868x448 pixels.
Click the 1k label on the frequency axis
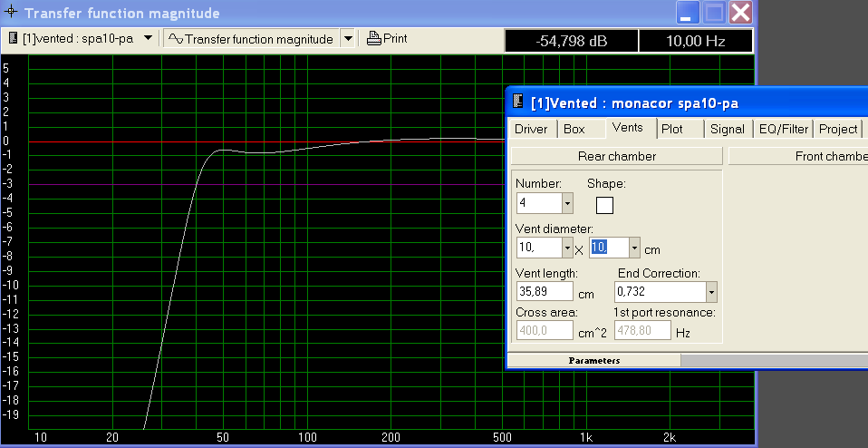(x=586, y=437)
